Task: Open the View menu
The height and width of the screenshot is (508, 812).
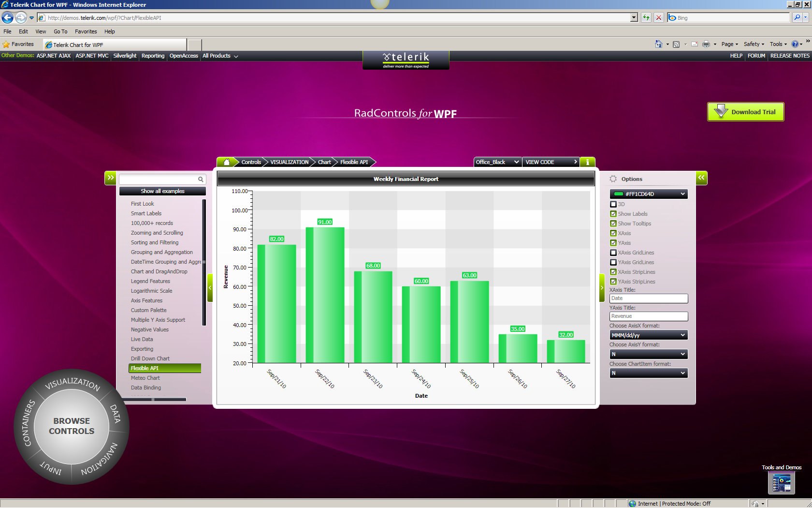Action: 41,31
